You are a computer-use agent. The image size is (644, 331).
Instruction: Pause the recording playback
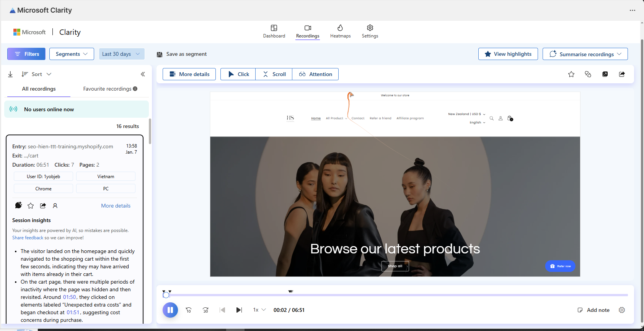coord(170,310)
